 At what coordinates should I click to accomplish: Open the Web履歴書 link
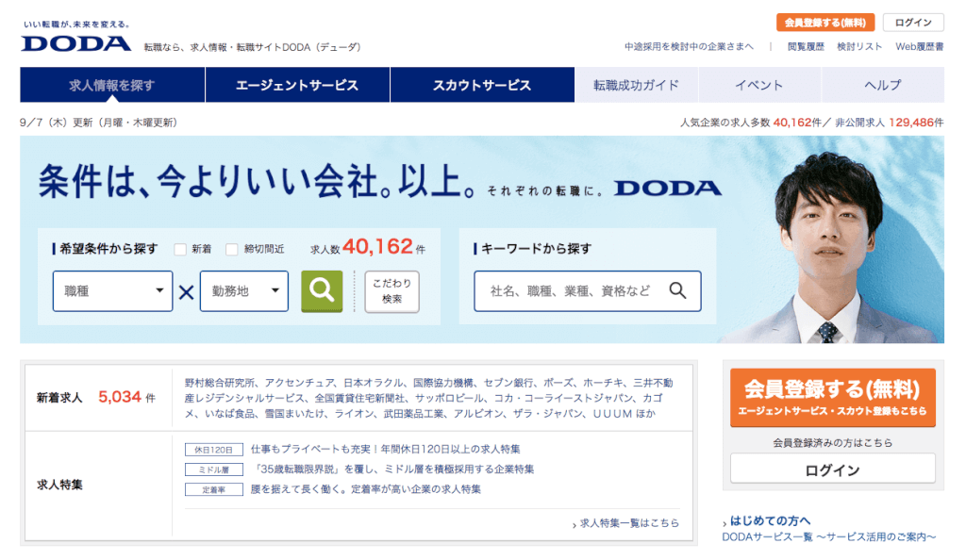pos(919,47)
